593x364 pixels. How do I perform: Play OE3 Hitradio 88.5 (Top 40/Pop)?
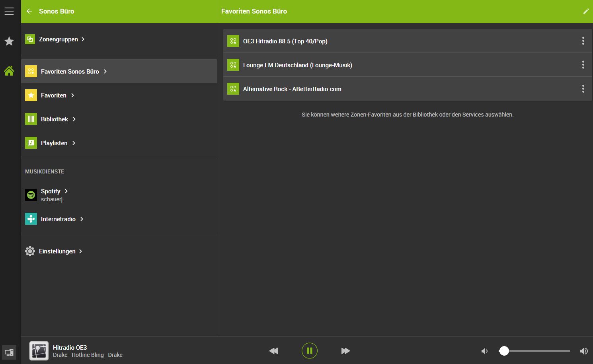pyautogui.click(x=408, y=41)
